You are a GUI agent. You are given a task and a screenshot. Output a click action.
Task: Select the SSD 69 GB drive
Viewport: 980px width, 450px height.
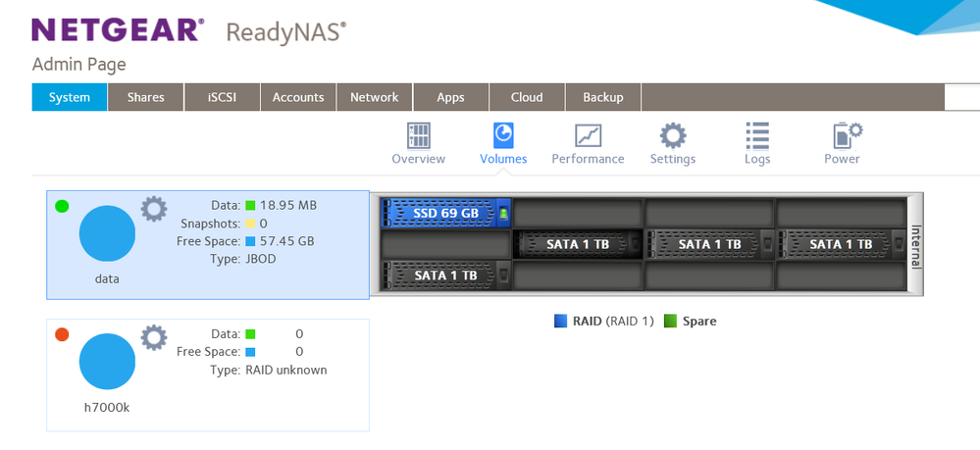coord(446,213)
